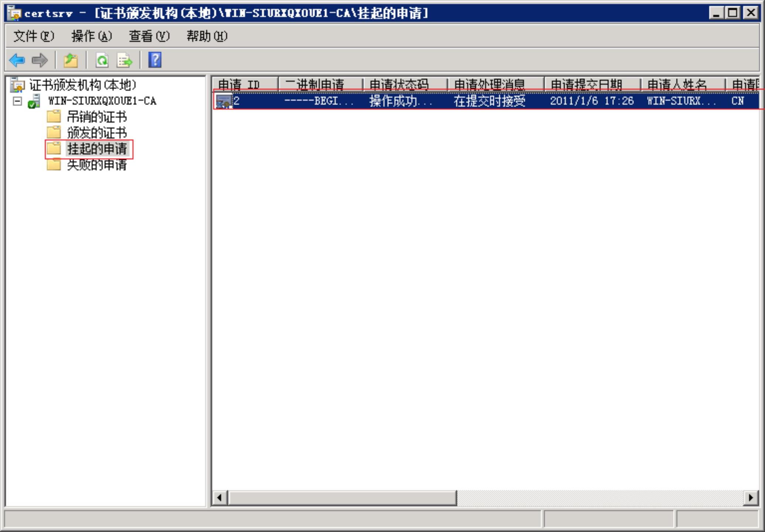Close the certsrv window

coord(751,13)
